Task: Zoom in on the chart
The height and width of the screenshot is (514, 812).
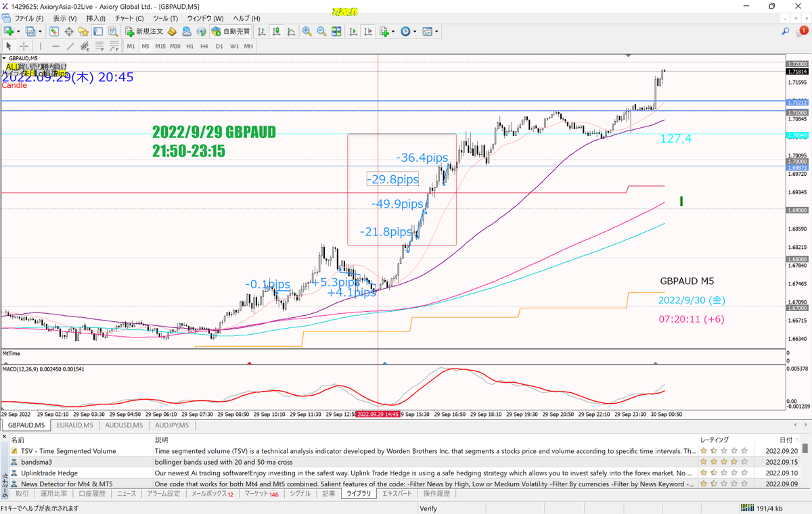Action: [x=307, y=31]
